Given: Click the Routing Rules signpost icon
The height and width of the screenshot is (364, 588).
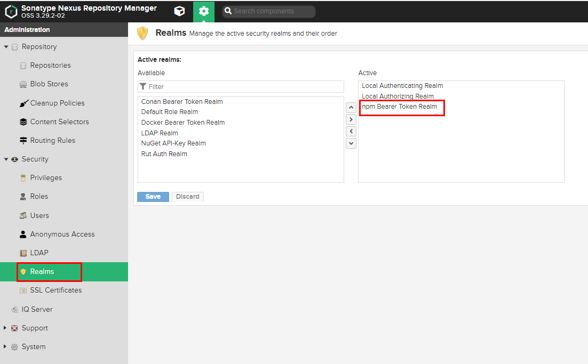Looking at the screenshot, I should 23,141.
